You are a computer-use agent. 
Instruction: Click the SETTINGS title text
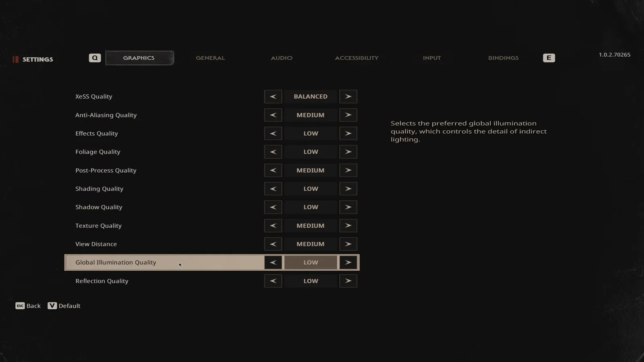point(38,60)
